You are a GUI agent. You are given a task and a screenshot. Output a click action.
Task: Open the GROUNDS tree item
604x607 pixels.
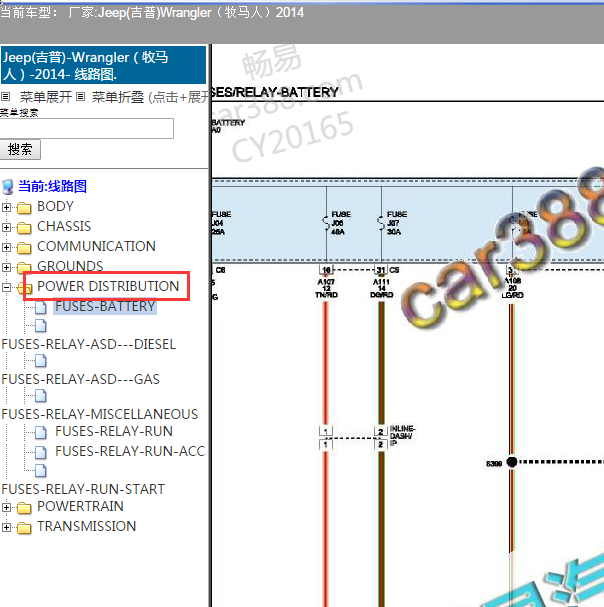click(70, 266)
